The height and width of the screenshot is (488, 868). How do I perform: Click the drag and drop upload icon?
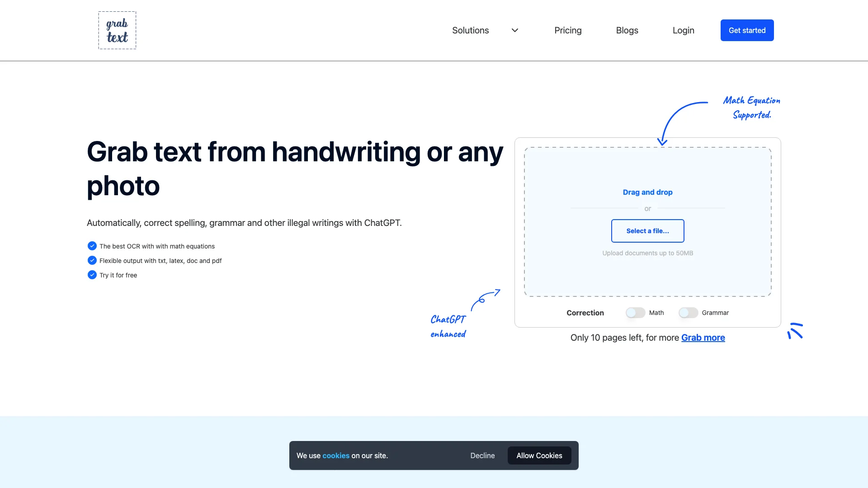[x=647, y=192]
